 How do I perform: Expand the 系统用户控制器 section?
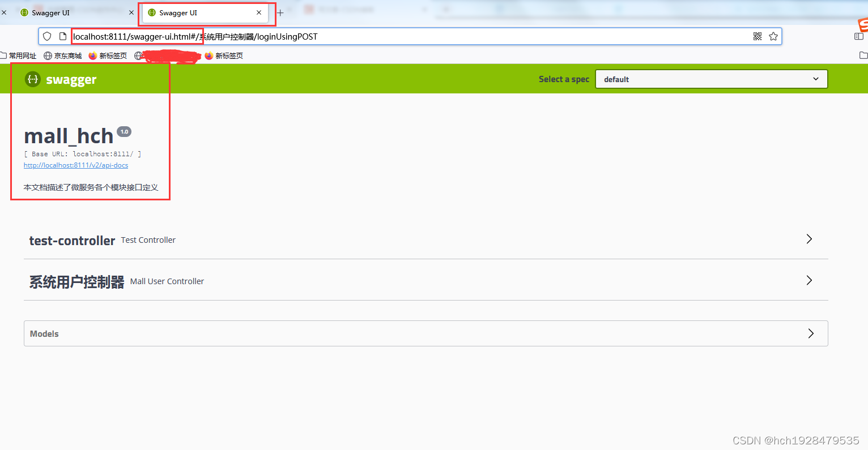(x=426, y=281)
